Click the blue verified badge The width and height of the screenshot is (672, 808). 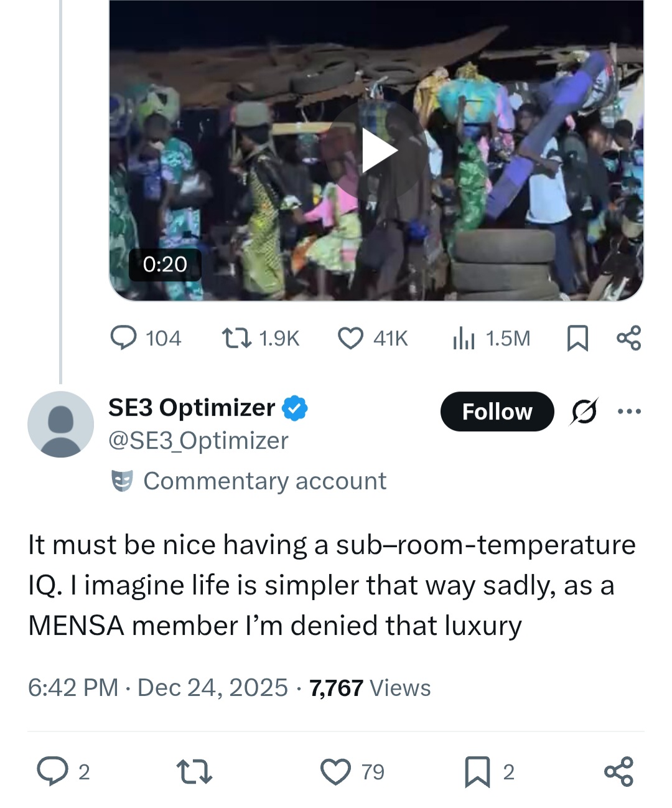294,408
